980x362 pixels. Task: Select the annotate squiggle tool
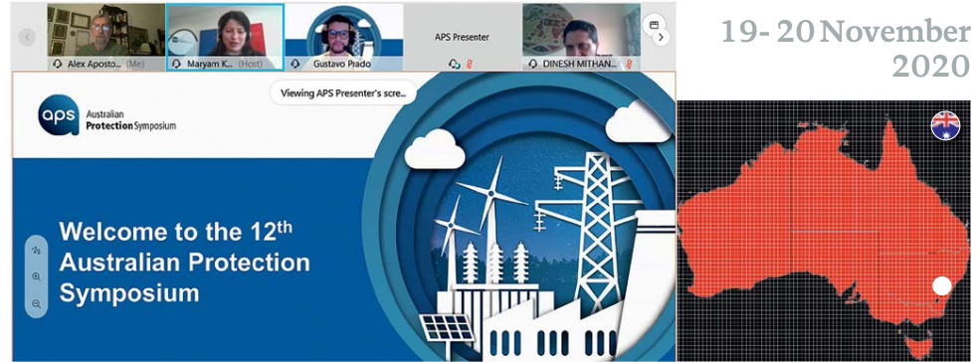tap(36, 251)
